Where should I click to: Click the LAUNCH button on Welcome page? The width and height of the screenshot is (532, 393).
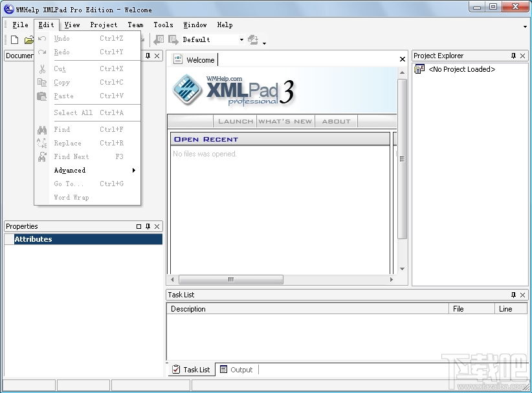point(236,122)
